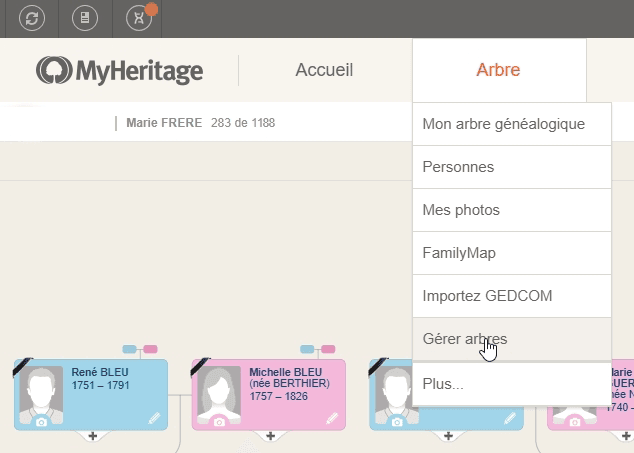
Task: Select Mes photos in Arbre menu
Action: coord(512,210)
